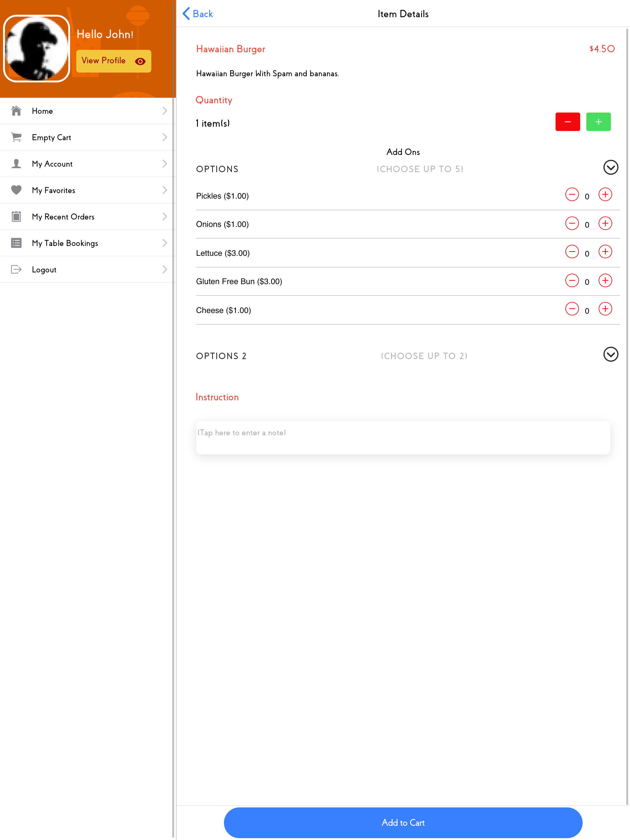Click the My Favorites heart icon
This screenshot has height=840, width=630.
(x=16, y=190)
